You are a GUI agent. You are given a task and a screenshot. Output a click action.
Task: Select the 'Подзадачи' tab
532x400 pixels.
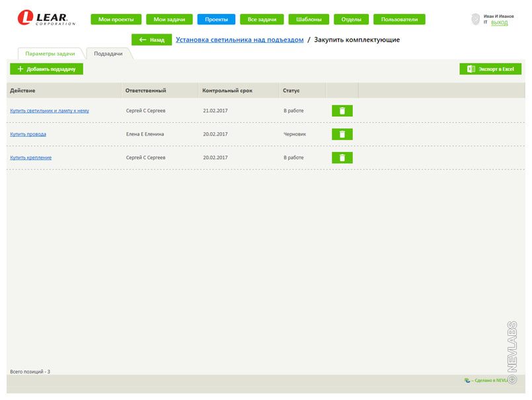(108, 54)
